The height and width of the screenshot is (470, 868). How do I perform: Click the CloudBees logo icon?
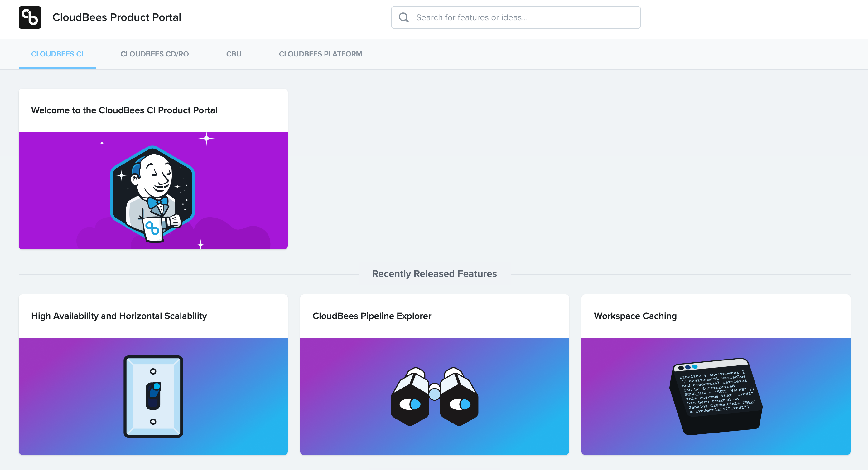pyautogui.click(x=30, y=17)
